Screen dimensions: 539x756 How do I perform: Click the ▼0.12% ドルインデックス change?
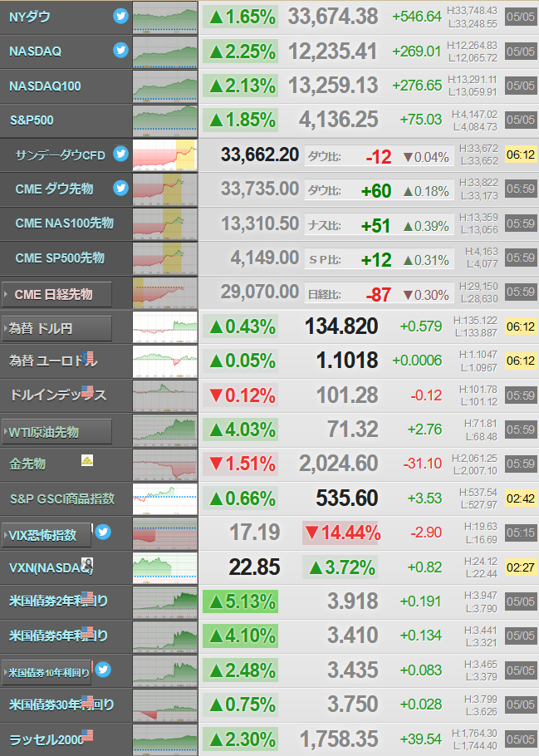click(241, 395)
